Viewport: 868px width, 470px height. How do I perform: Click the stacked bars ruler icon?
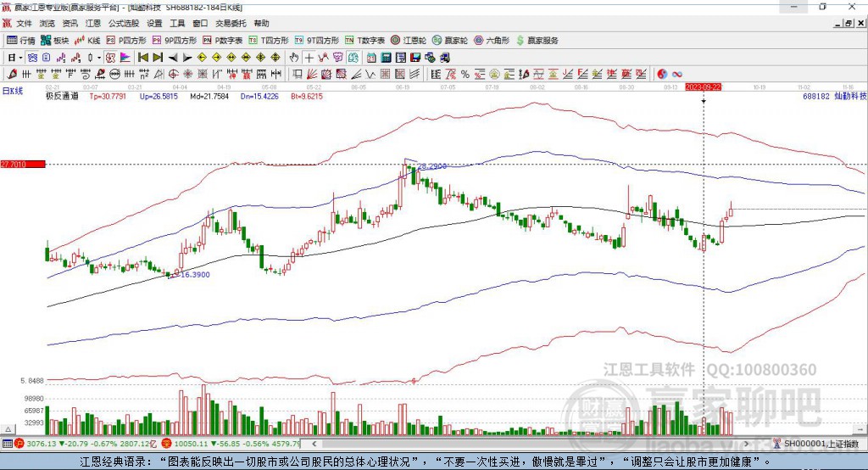[435, 74]
